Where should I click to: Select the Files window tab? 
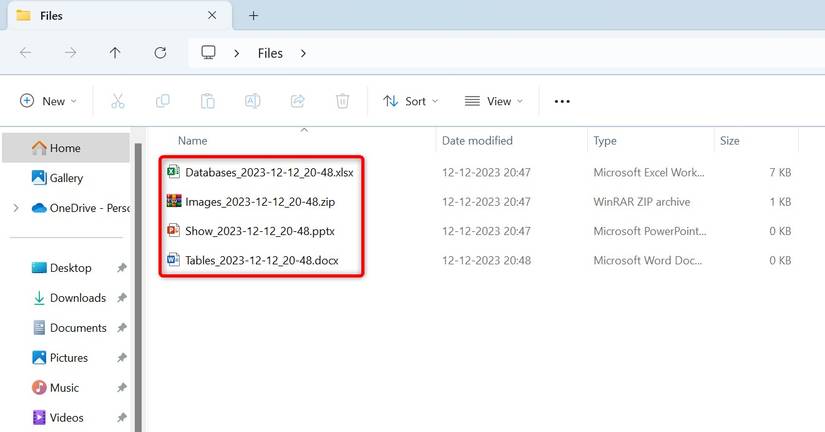coord(119,16)
